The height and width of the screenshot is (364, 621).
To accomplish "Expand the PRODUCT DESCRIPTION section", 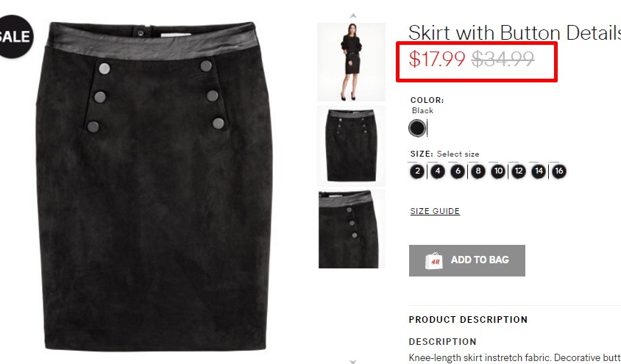I will (468, 320).
